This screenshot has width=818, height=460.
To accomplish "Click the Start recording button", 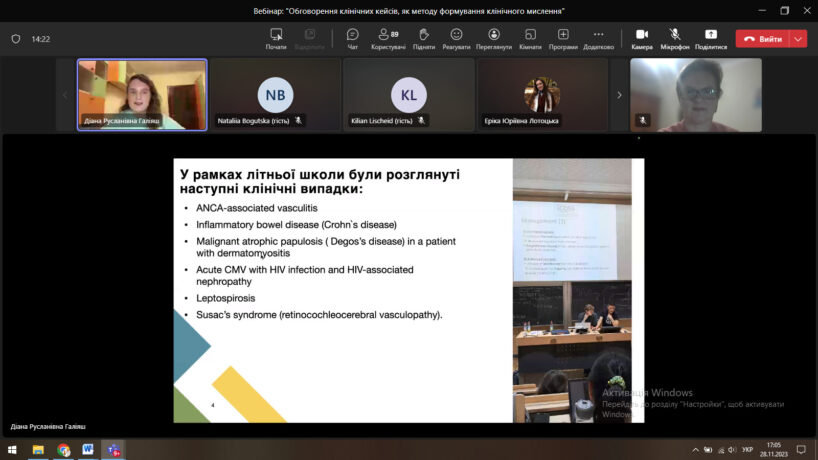I will (276, 38).
